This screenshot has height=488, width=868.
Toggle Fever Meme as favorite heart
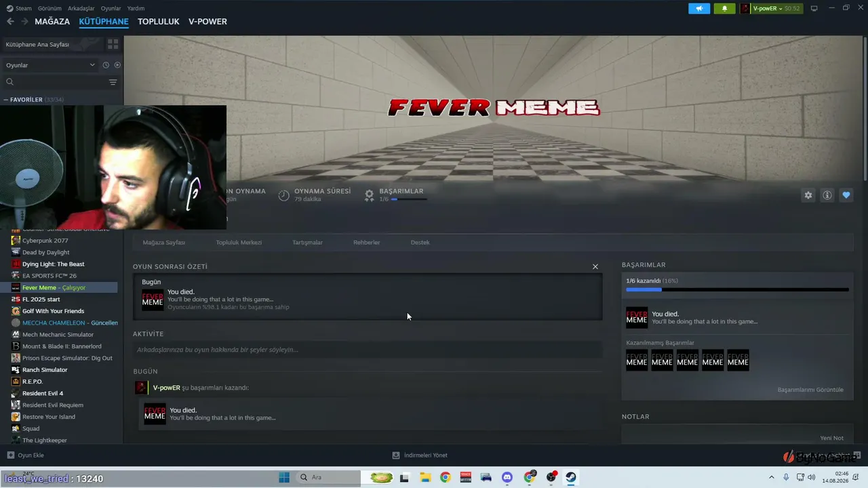846,195
